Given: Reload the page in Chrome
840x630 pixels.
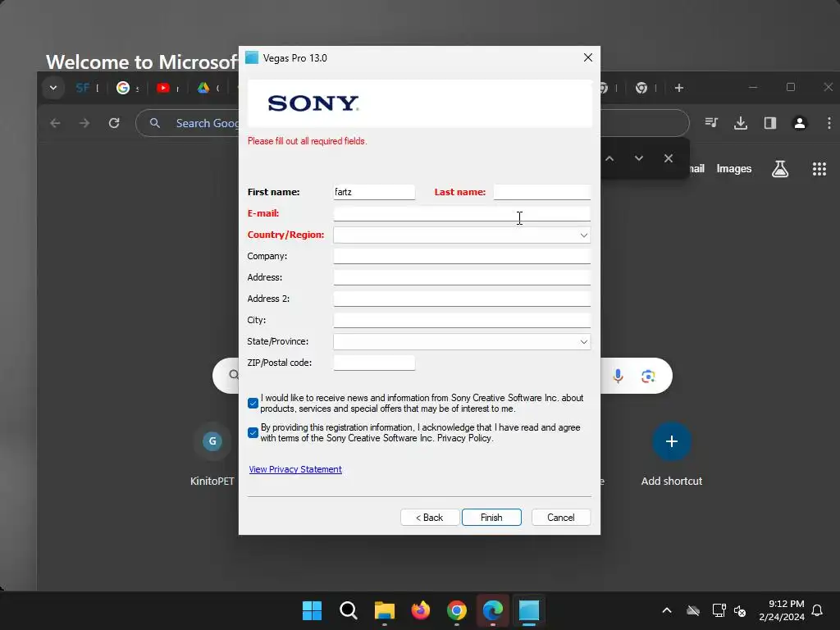Looking at the screenshot, I should click(114, 123).
